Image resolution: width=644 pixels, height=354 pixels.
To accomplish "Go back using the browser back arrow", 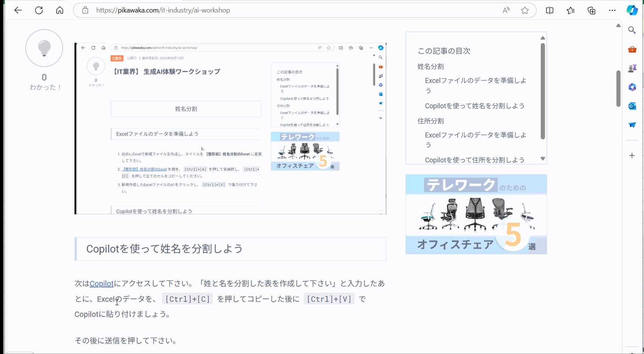I will (18, 10).
